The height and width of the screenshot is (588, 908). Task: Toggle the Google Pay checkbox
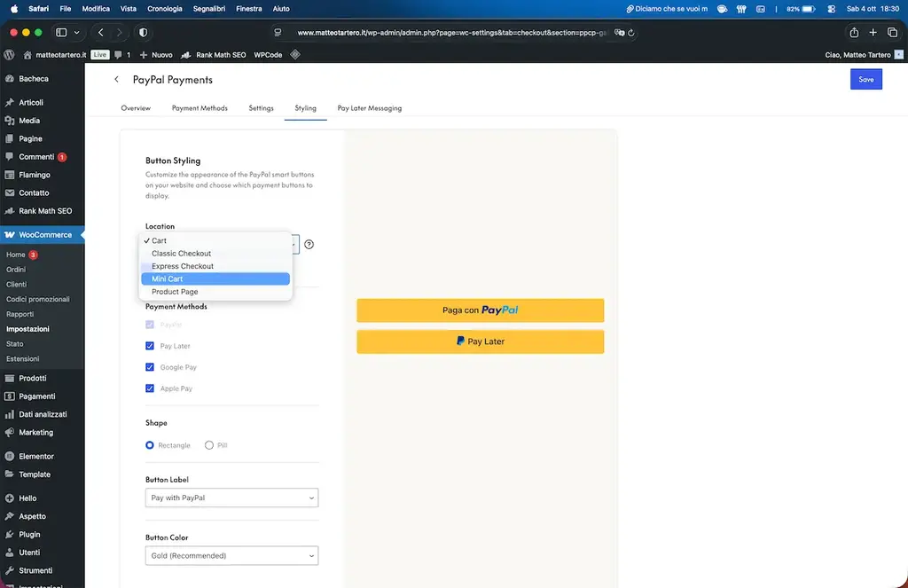[150, 367]
